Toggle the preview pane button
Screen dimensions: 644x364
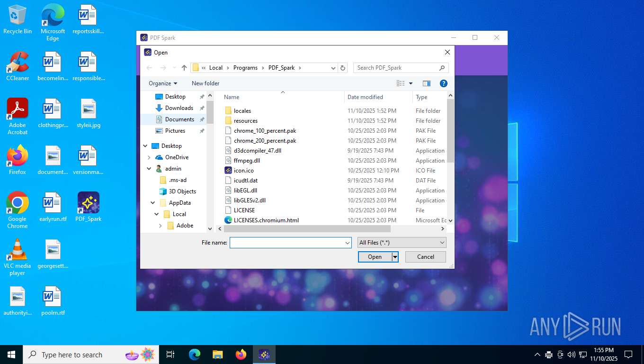427,83
